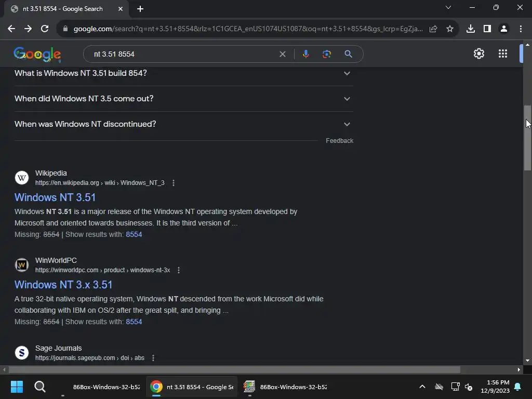
Task: Reload the Google search page
Action: (45, 29)
